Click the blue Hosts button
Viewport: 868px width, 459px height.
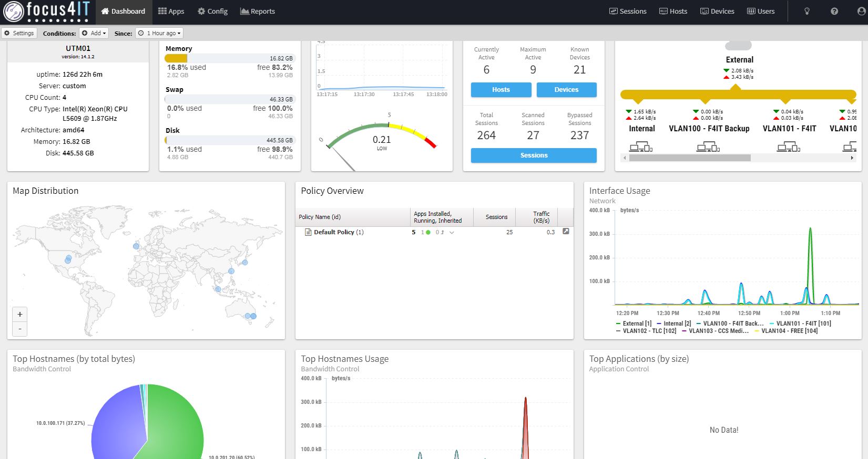coord(501,90)
